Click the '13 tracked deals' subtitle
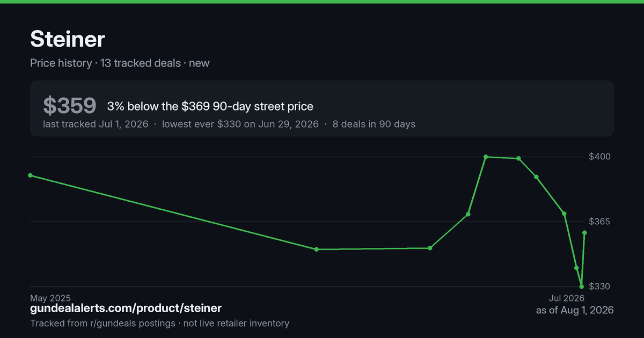 click(x=140, y=63)
